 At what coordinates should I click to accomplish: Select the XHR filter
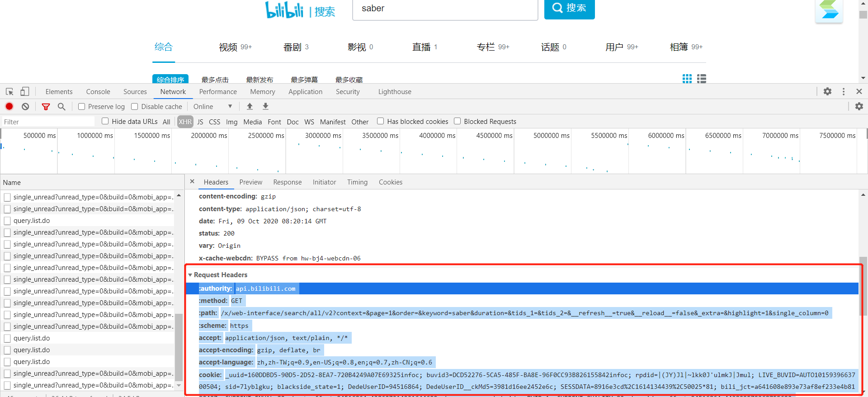point(185,122)
